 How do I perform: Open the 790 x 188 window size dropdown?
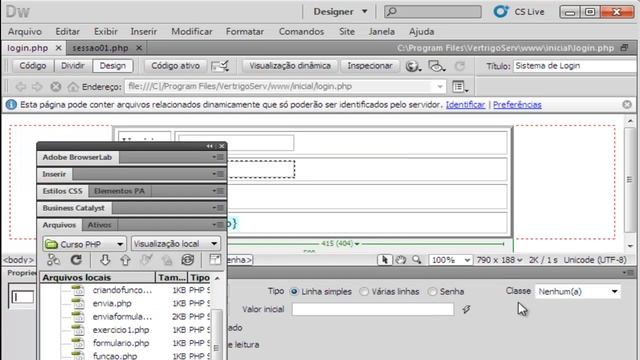pyautogui.click(x=499, y=260)
